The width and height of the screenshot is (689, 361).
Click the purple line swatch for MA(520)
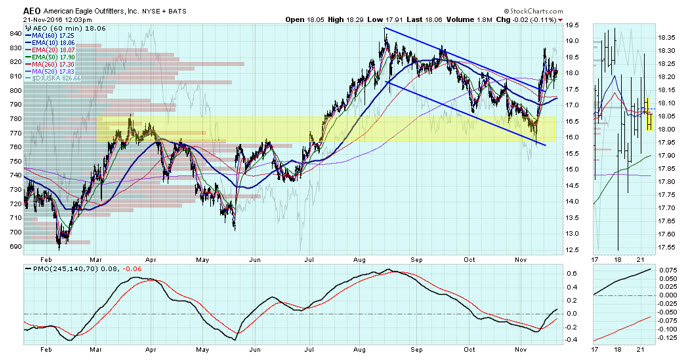[28, 71]
